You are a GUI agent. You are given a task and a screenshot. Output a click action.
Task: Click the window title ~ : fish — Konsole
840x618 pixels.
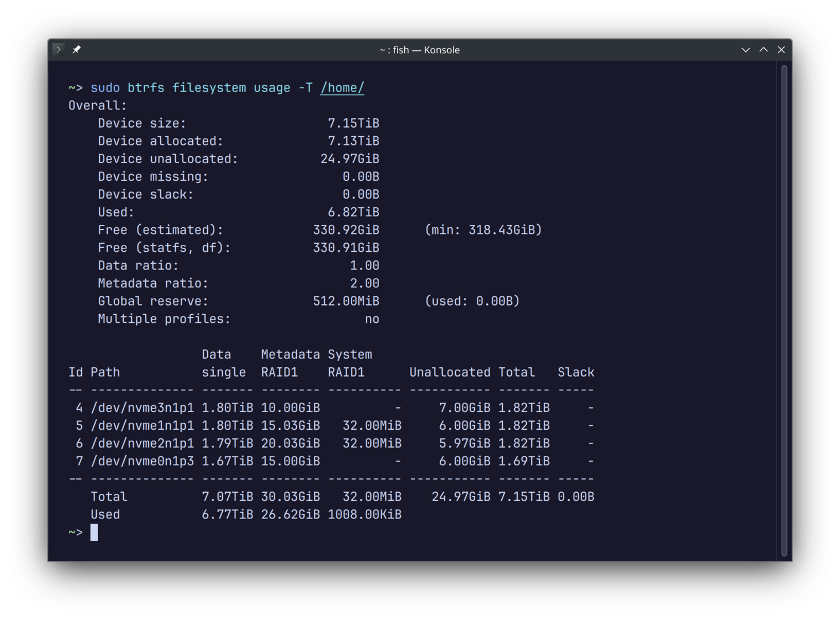tap(420, 50)
